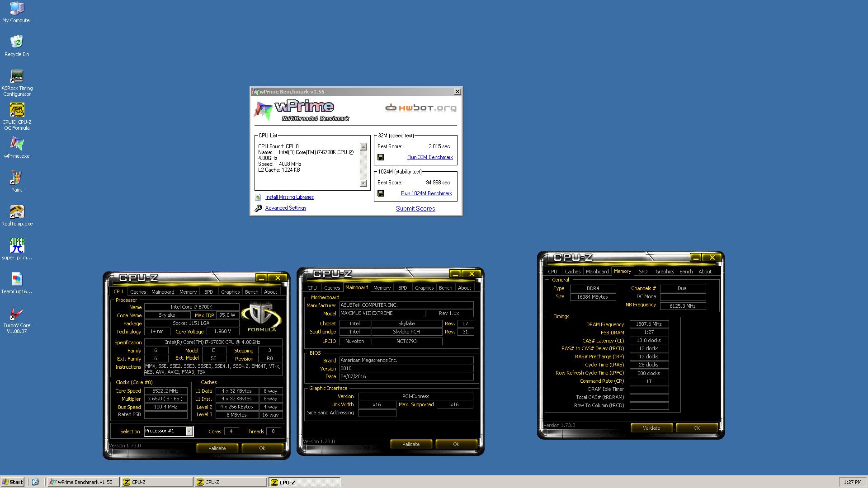Screen dimensions: 868x488
Task: Open the Processor #1 selection dropdown
Action: [x=189, y=432]
